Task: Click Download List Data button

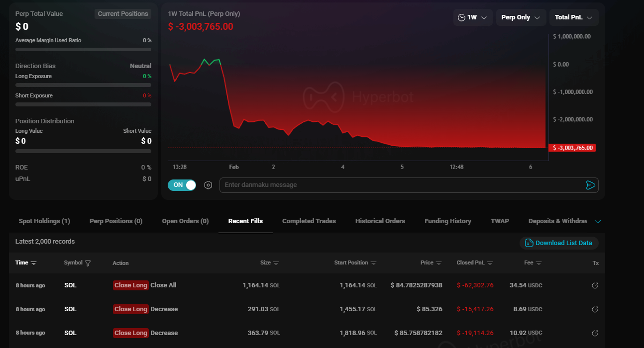Action: [559, 243]
